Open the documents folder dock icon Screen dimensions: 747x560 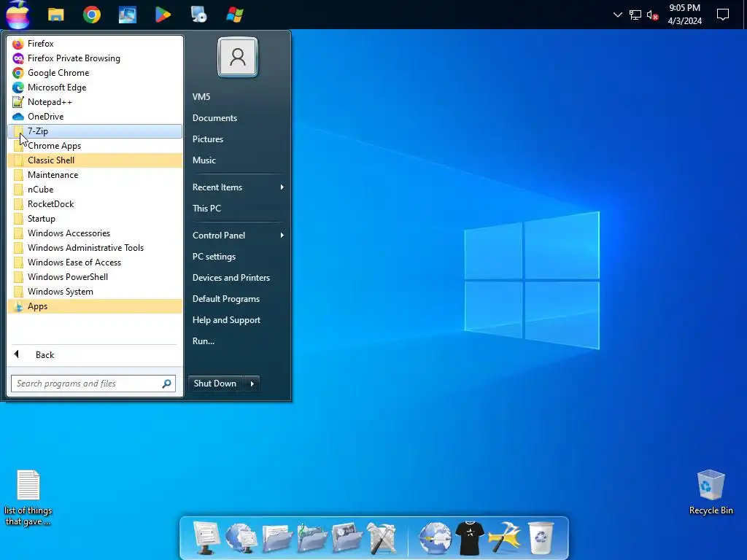pos(276,537)
